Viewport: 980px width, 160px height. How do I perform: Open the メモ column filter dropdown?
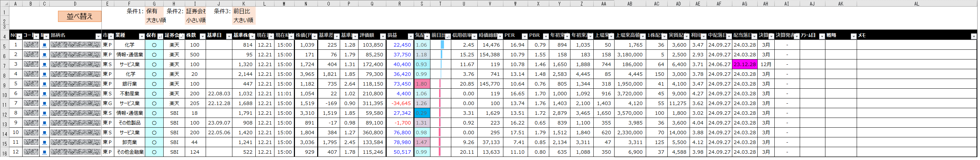pos(974,36)
